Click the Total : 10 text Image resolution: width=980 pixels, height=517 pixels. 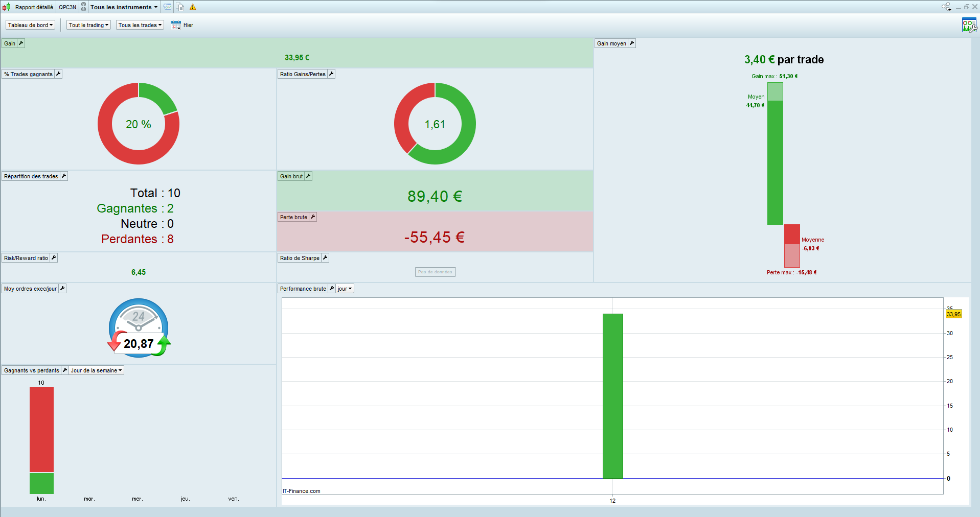pos(155,193)
